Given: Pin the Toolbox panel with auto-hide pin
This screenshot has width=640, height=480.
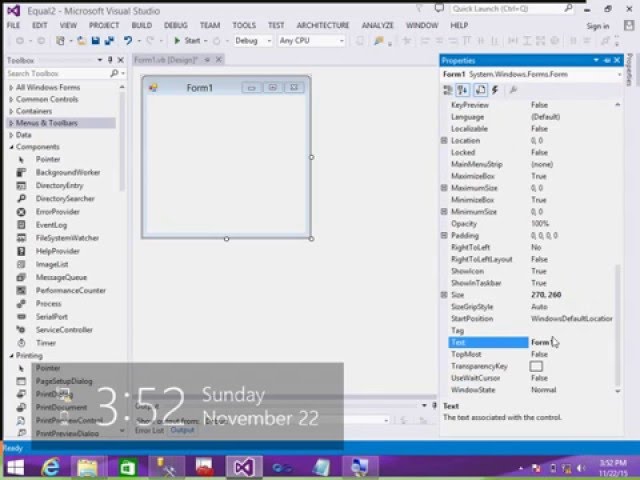Looking at the screenshot, I should click(x=110, y=60).
